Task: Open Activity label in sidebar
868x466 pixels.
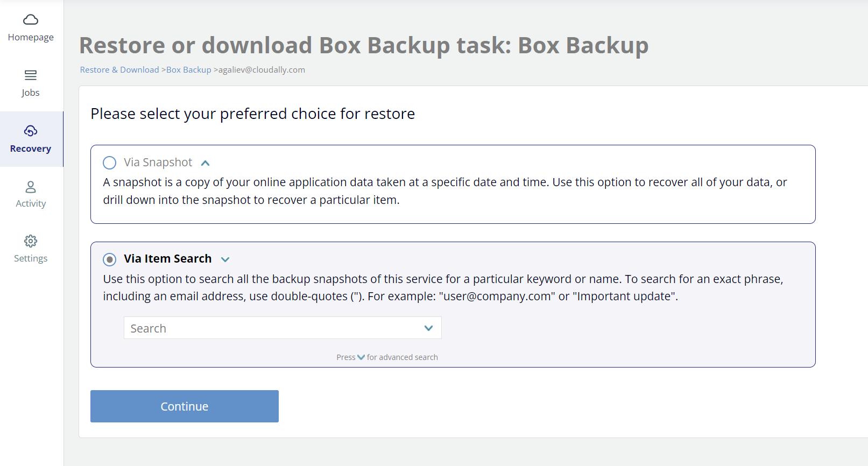Action: pyautogui.click(x=31, y=203)
